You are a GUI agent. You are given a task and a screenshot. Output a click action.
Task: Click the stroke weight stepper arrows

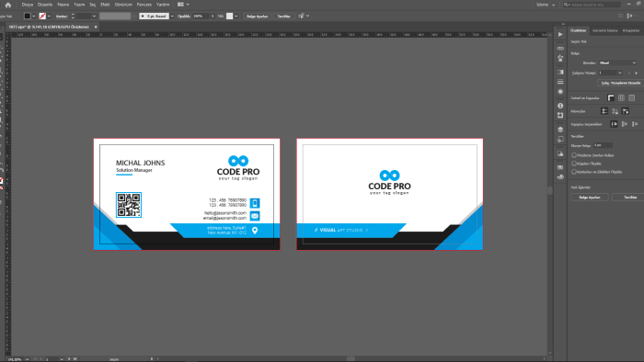click(x=73, y=16)
